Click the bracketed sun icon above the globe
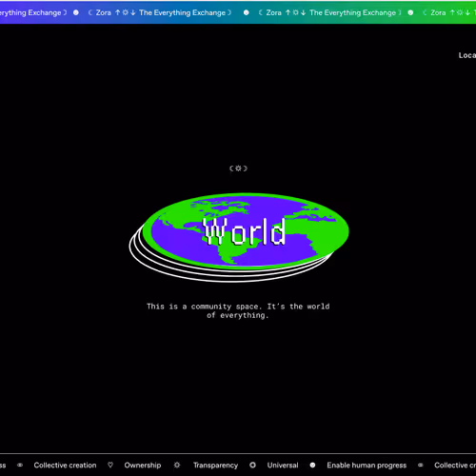This screenshot has width=476, height=476. 238,169
